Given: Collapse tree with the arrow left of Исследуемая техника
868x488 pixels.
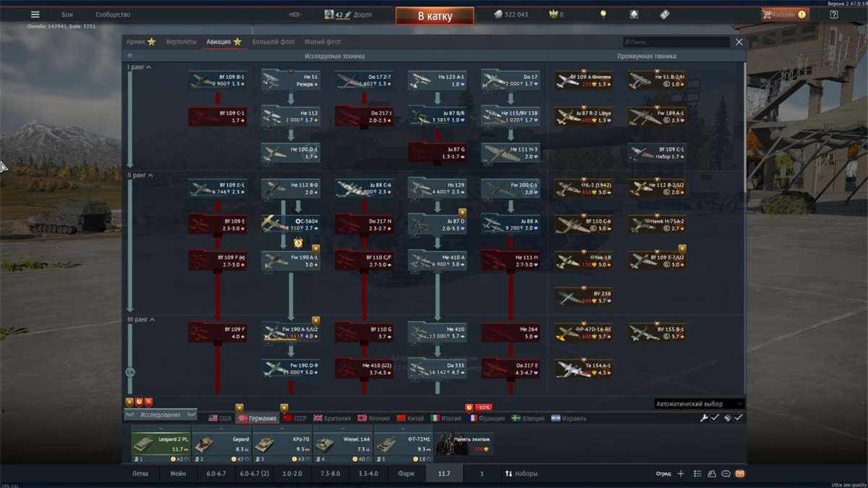Looking at the screenshot, I should pos(130,56).
